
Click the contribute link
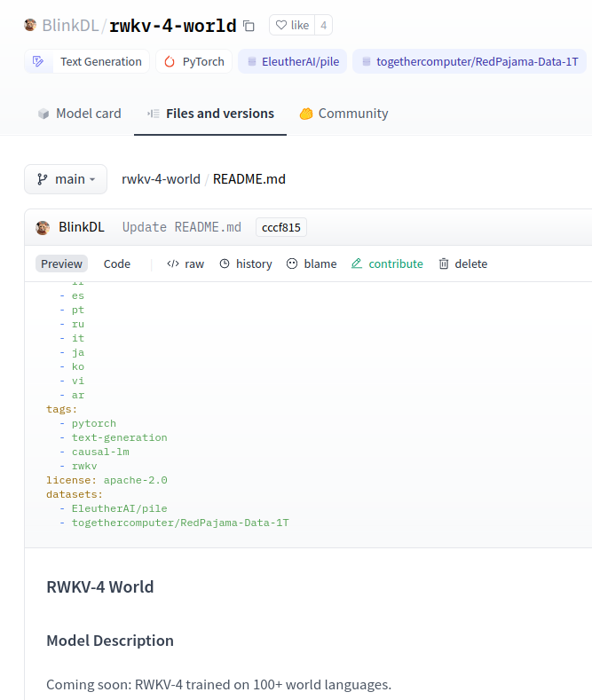(x=387, y=263)
